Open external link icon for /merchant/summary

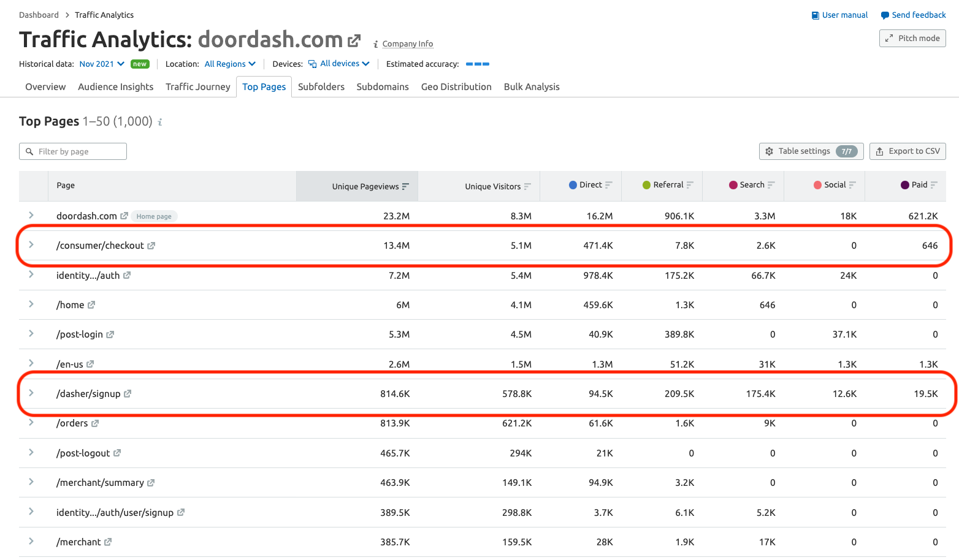pos(151,483)
